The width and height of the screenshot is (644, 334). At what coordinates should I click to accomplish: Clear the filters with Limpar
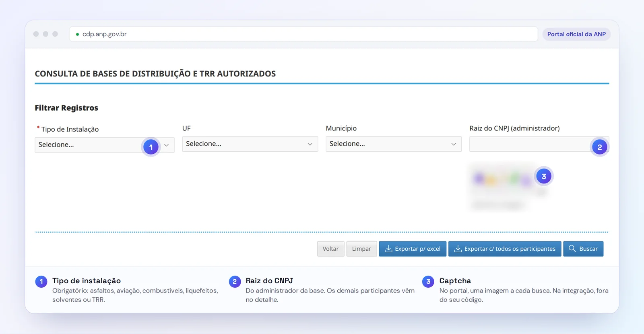pyautogui.click(x=361, y=249)
